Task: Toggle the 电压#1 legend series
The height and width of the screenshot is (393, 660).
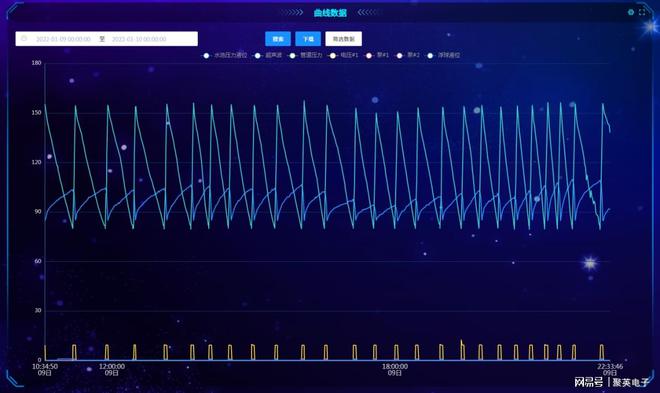Action: (344, 55)
